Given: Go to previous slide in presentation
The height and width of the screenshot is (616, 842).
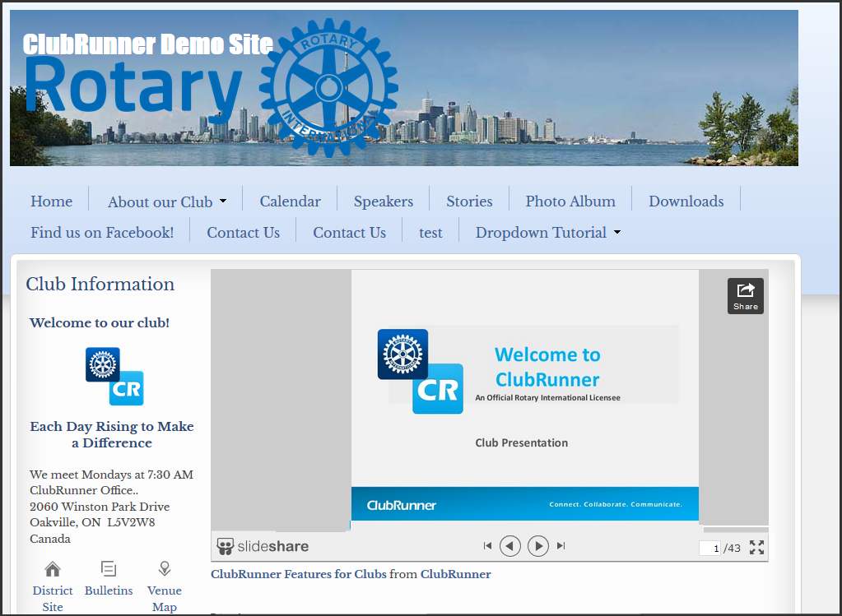Looking at the screenshot, I should [510, 546].
